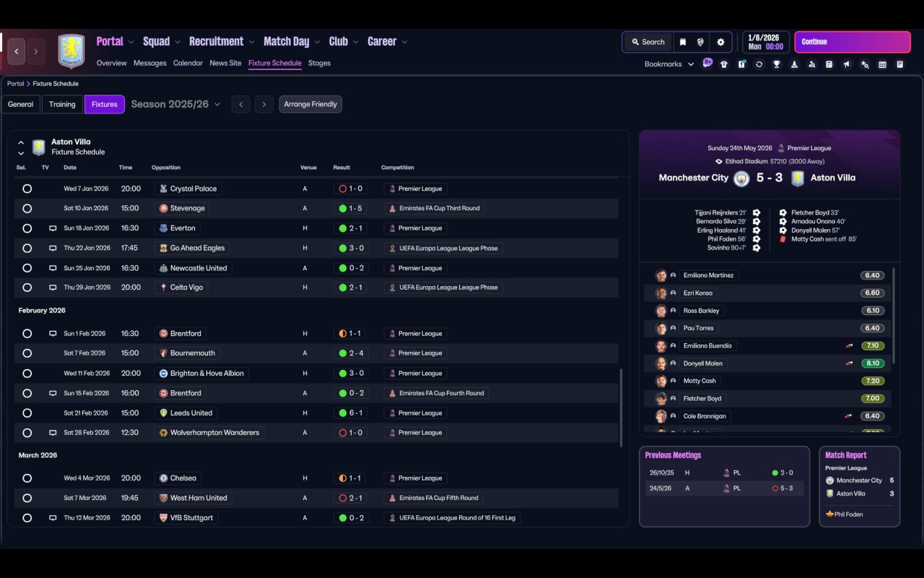Click the TV icon on Celta Vigo row
924x578 pixels.
[53, 288]
